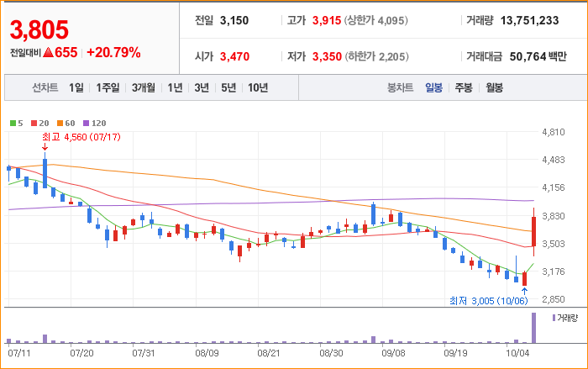Image resolution: width=588 pixels, height=369 pixels.
Task: Click the orange 60-day moving average swatch
Action: [60, 123]
